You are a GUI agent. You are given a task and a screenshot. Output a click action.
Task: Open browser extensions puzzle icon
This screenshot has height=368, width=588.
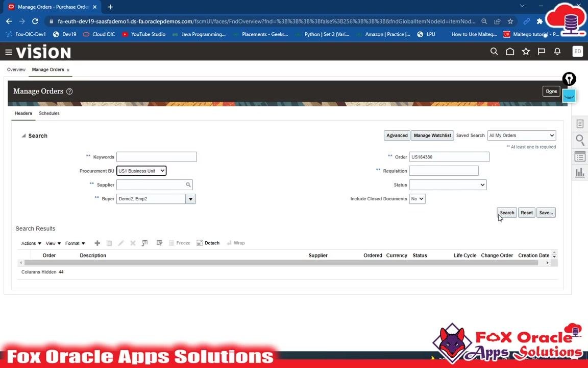click(x=540, y=21)
